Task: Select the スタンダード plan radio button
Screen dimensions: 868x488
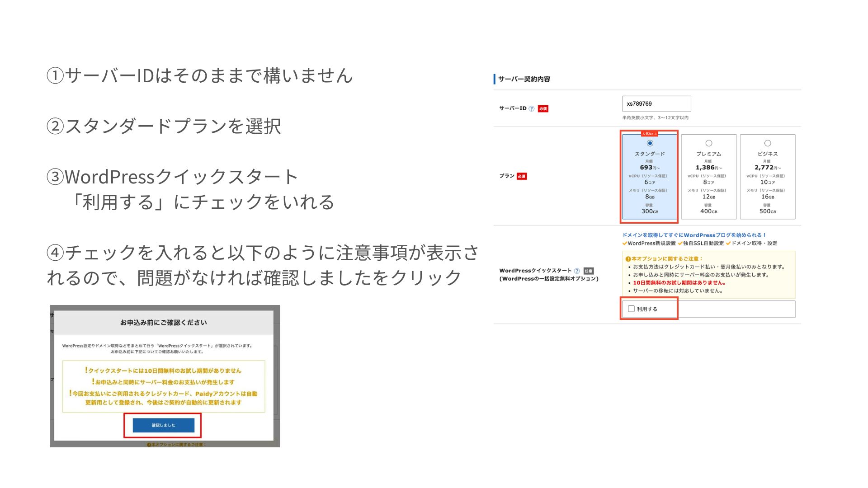Action: coord(650,143)
